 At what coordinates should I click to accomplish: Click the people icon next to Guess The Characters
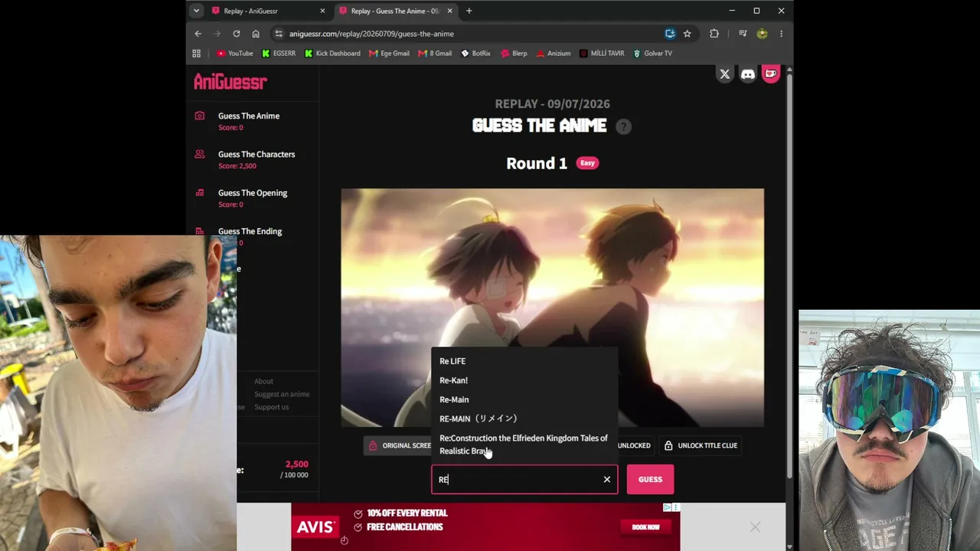(x=200, y=154)
